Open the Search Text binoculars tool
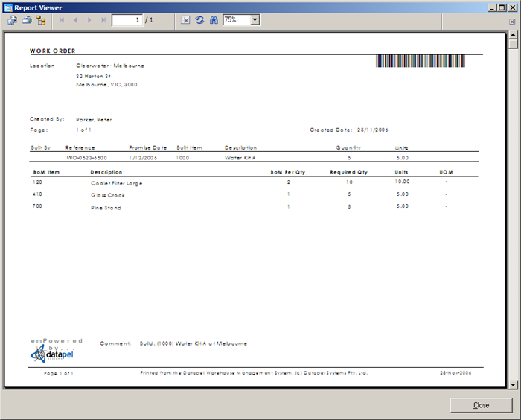This screenshot has height=420, width=521. coord(213,20)
